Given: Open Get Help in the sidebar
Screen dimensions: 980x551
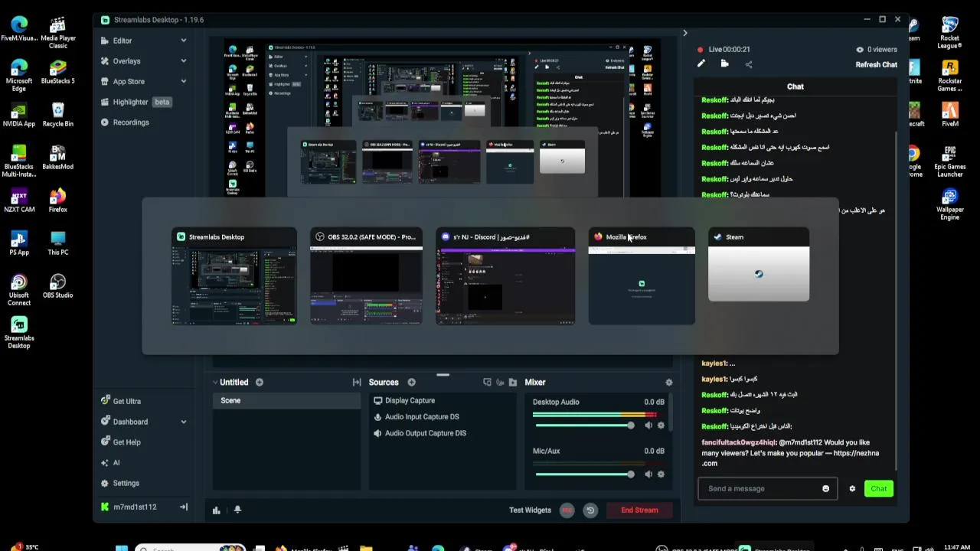Looking at the screenshot, I should [x=120, y=442].
